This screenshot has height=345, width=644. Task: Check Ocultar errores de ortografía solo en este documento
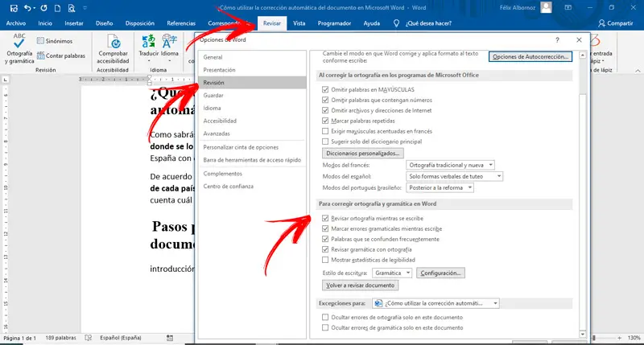point(325,317)
